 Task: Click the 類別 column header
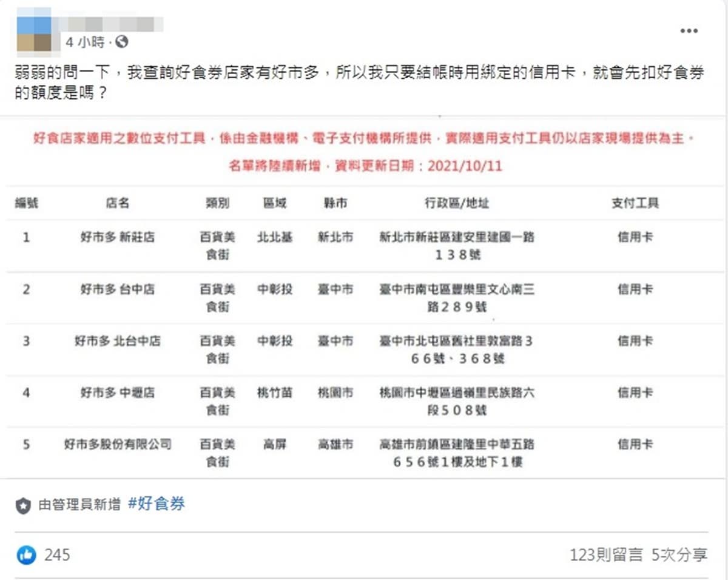(x=218, y=203)
